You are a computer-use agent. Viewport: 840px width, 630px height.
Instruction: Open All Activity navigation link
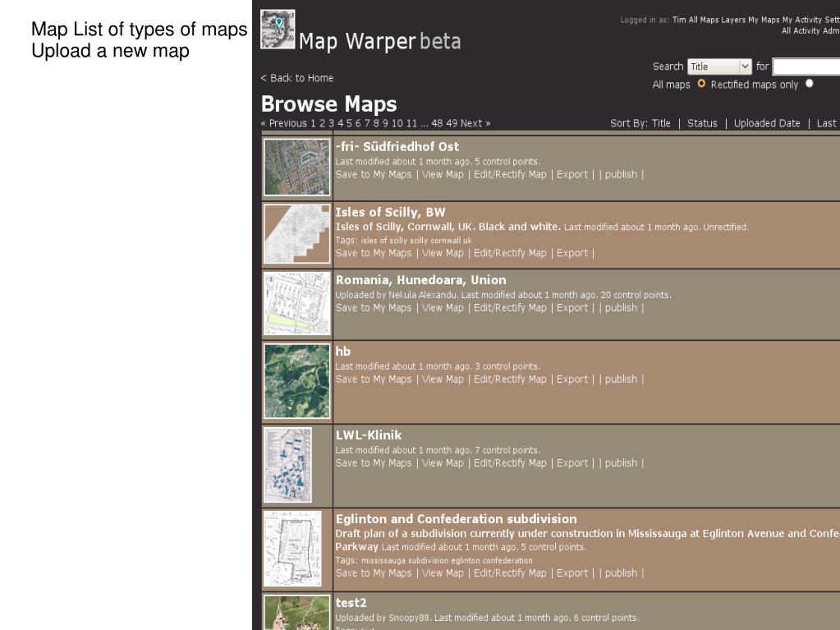click(x=801, y=31)
